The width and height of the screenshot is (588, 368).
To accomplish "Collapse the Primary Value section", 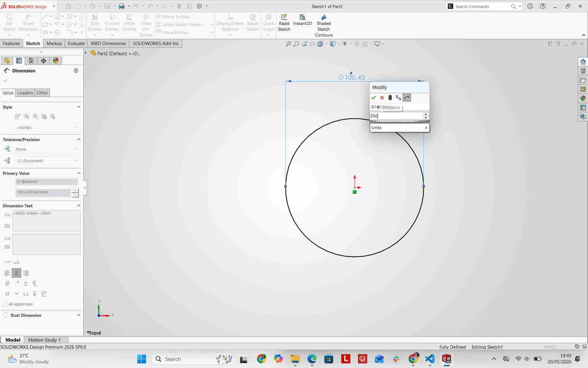I will click(x=79, y=173).
